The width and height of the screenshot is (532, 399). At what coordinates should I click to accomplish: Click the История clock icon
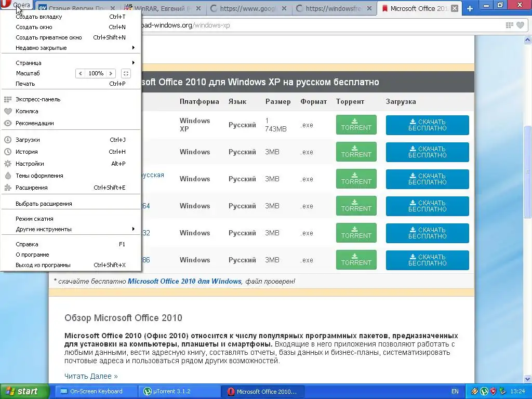pos(8,152)
